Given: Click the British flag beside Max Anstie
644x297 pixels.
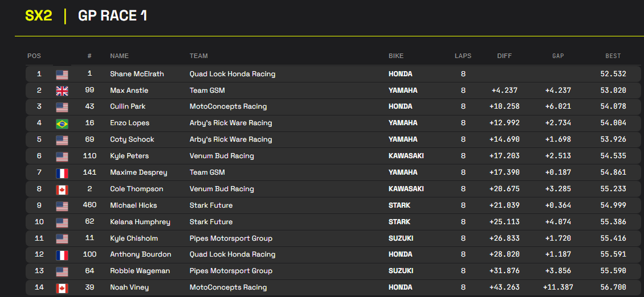Looking at the screenshot, I should 62,90.
